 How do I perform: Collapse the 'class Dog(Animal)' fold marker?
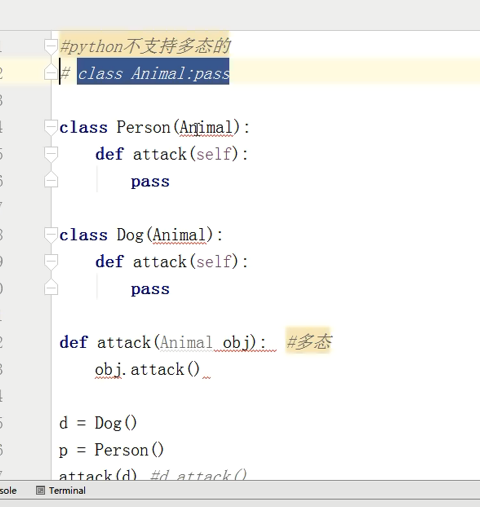pyautogui.click(x=51, y=235)
